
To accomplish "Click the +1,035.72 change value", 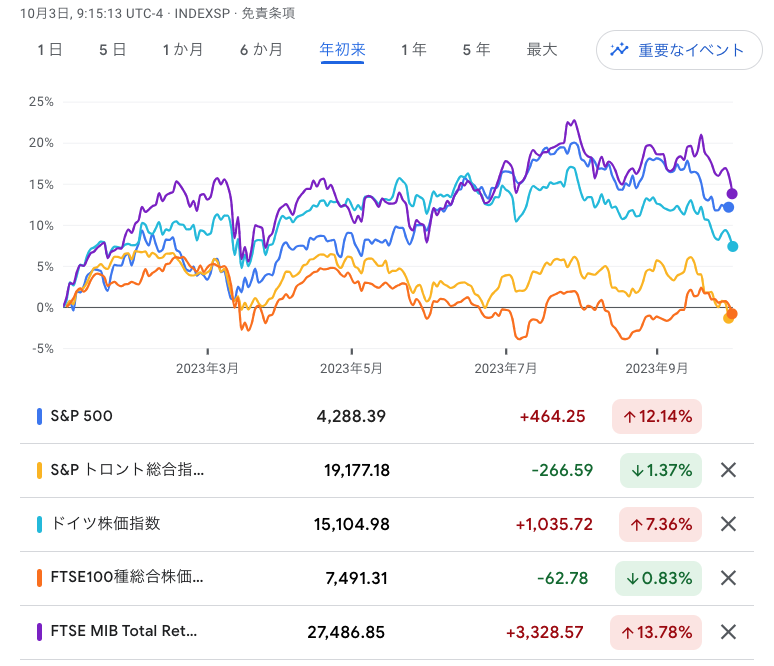I will (x=554, y=524).
